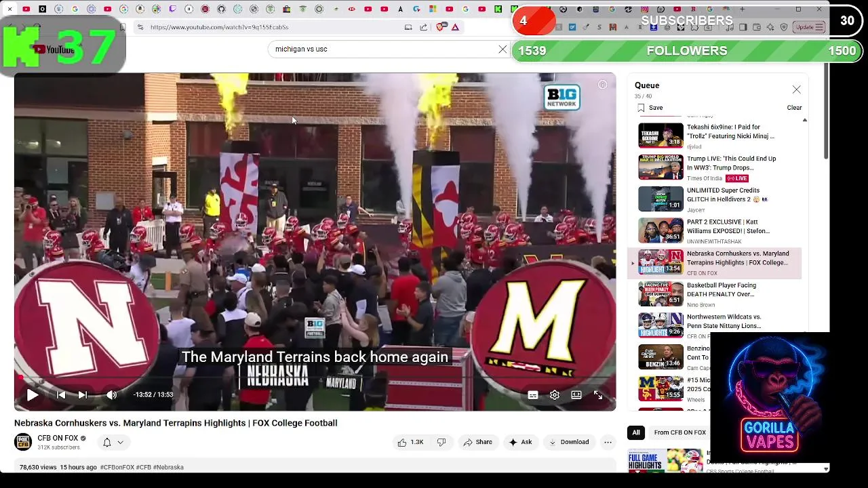This screenshot has height=488, width=868.
Task: Open more actions three-dot menu
Action: 608,442
